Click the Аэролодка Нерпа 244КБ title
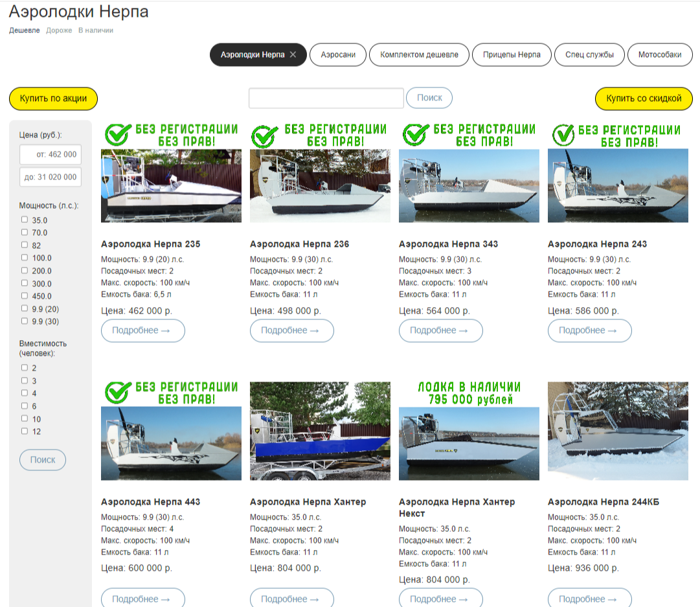Screen dimensions: 700x607 click(x=603, y=501)
